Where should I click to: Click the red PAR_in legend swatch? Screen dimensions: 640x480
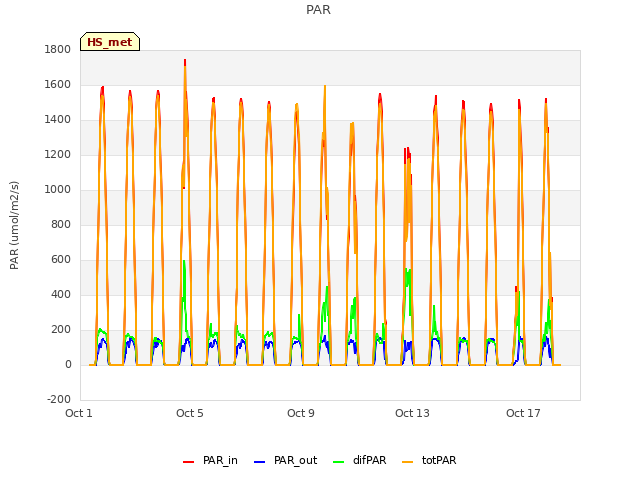(188, 462)
